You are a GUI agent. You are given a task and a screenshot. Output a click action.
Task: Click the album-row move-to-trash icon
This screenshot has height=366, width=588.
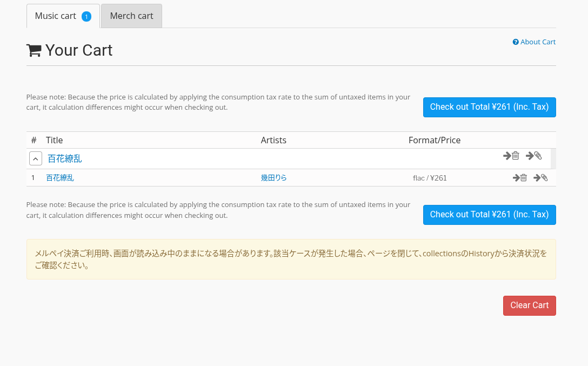click(511, 156)
